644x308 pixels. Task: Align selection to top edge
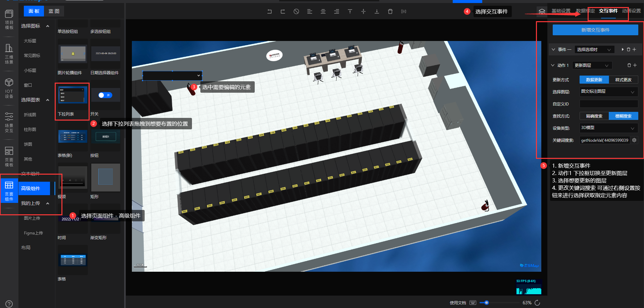(350, 11)
